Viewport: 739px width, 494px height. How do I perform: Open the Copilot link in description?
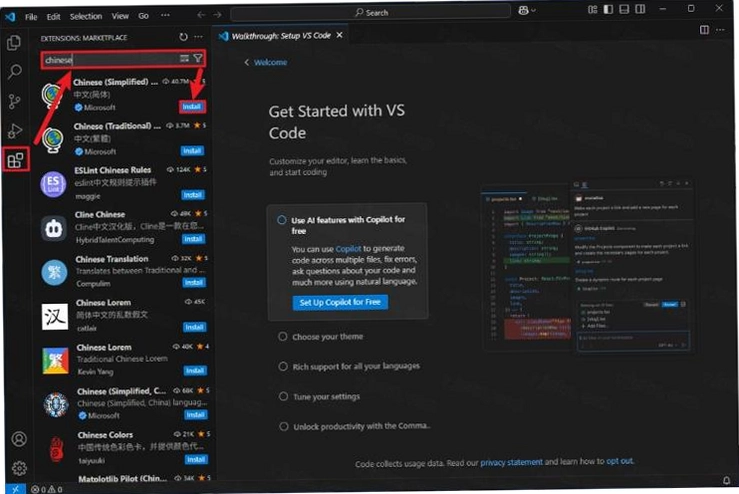[348, 248]
